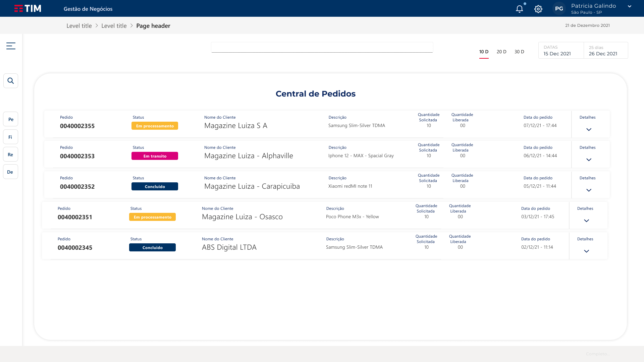The image size is (644, 362).
Task: Open the start date 15 Dec 2021
Action: 561,51
